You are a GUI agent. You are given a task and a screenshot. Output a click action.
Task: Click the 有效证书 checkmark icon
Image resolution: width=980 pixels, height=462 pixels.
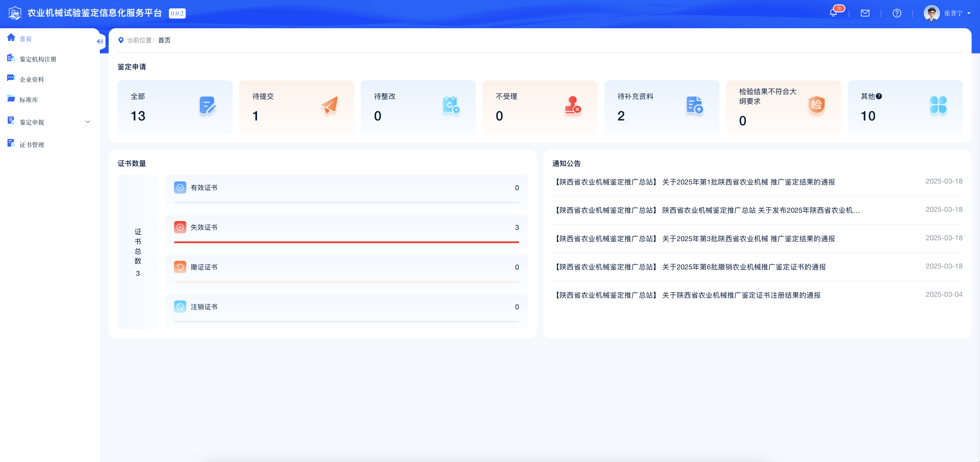[x=180, y=188]
